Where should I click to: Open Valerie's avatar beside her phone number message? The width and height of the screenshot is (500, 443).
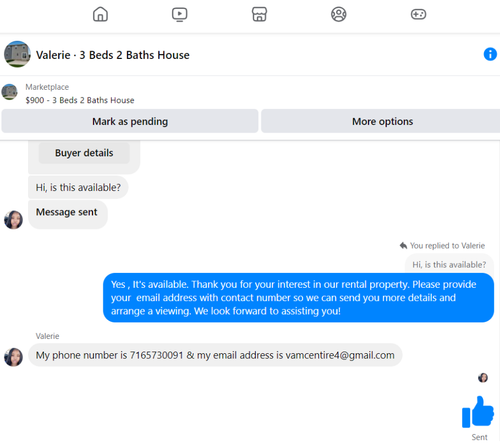(x=13, y=357)
